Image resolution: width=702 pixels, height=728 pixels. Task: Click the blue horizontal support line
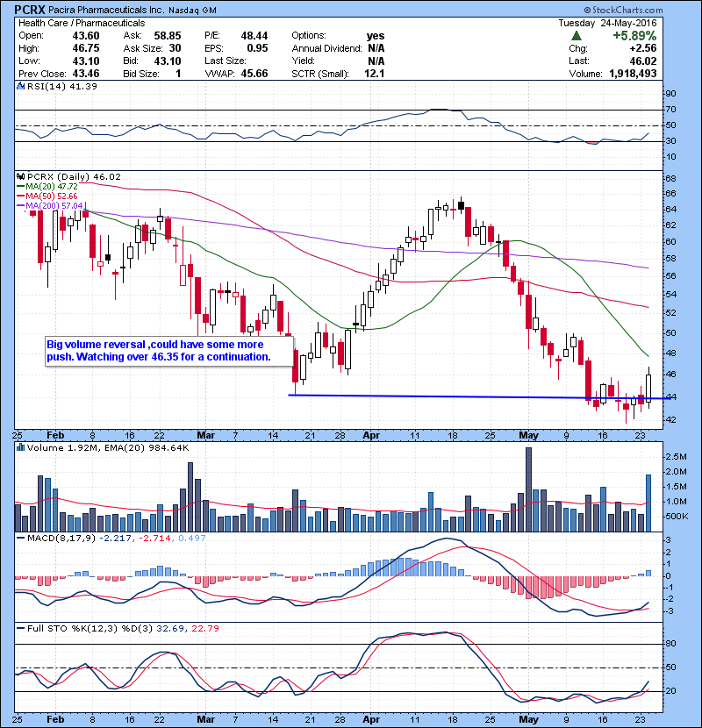coord(478,396)
